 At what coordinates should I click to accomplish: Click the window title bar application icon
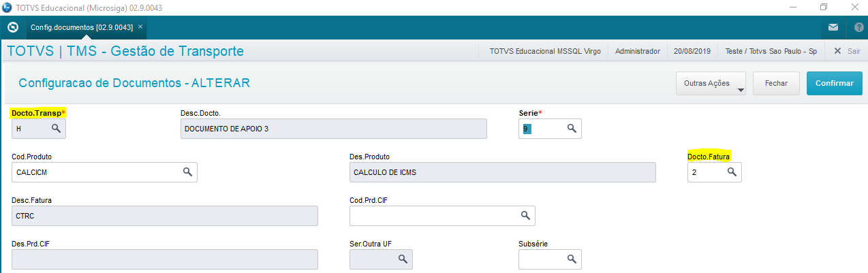click(7, 7)
